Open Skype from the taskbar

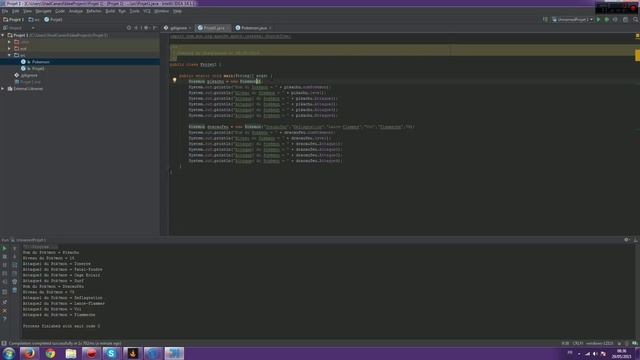click(x=111, y=353)
